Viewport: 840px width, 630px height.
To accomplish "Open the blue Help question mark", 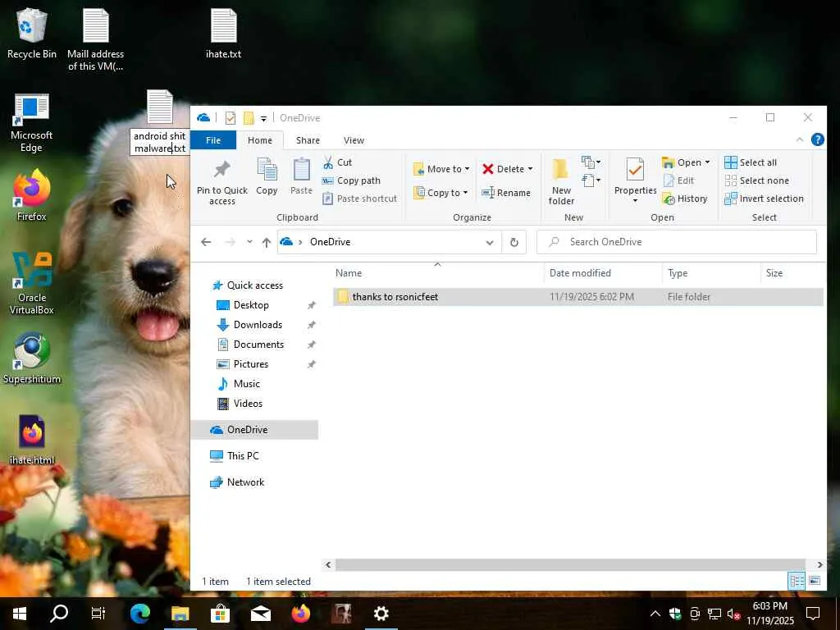I will coord(817,140).
